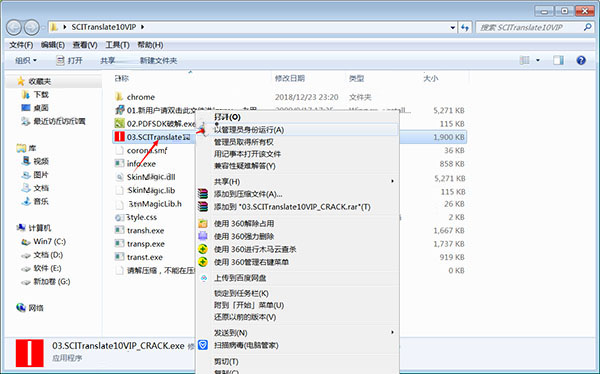Click the 收藏夹 star icon in sidebar

click(x=21, y=81)
